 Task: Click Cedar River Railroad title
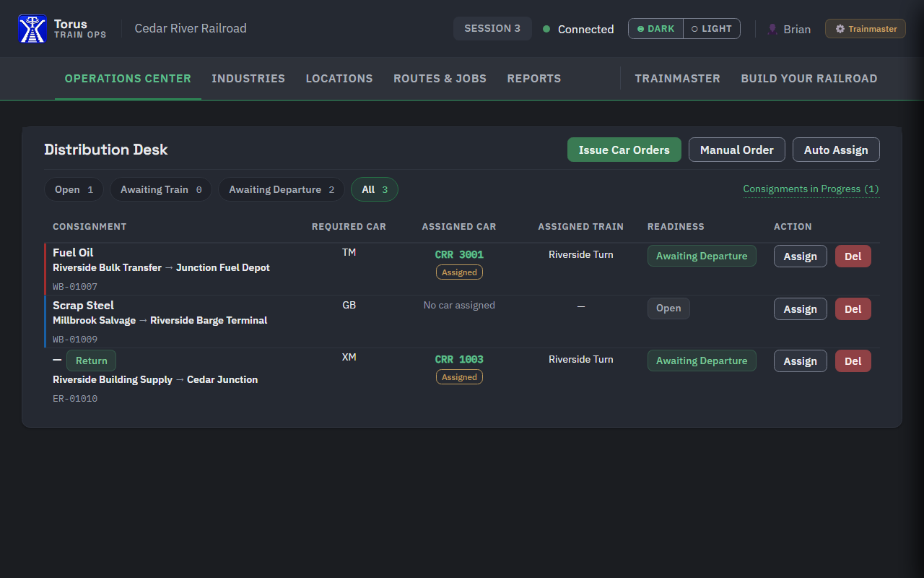point(191,28)
